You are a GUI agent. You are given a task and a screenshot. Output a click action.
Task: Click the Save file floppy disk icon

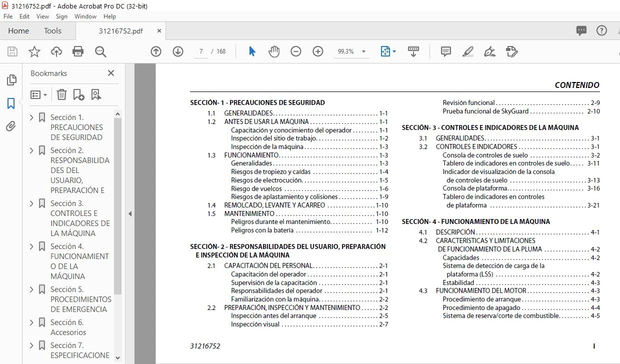pos(12,51)
